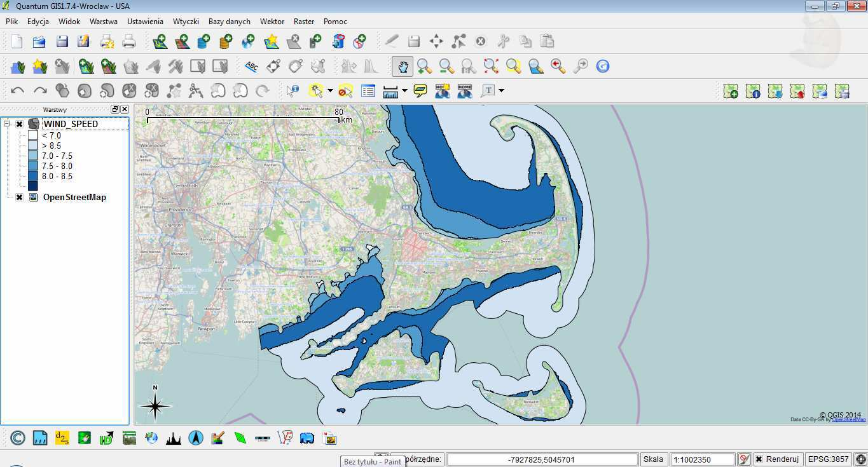Click the Redo arrow
The image size is (868, 467).
coord(40,91)
